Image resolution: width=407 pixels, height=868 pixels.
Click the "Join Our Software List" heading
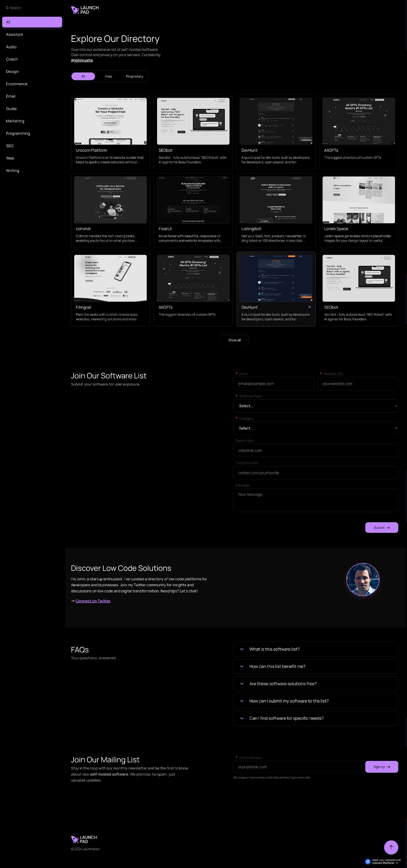click(108, 376)
